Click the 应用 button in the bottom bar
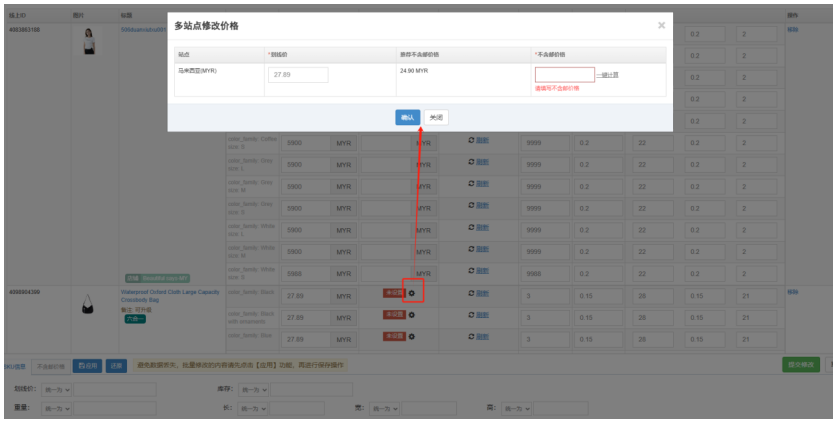The image size is (836, 421). [87, 366]
